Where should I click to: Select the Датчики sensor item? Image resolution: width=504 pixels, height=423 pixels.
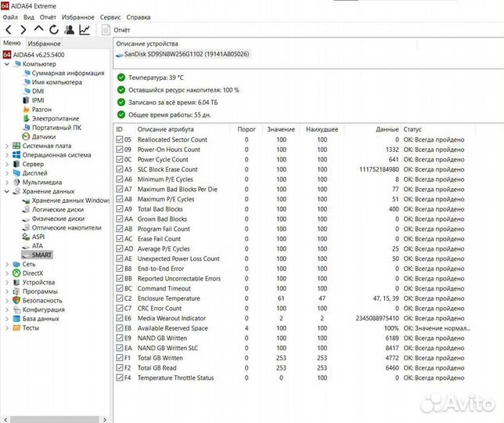pos(43,136)
